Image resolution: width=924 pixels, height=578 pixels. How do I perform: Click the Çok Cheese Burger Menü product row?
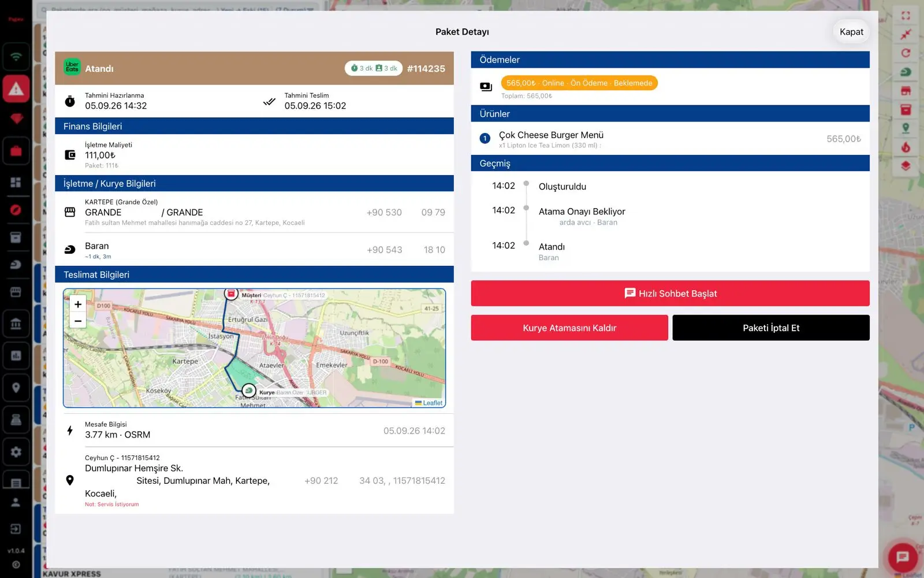(670, 139)
